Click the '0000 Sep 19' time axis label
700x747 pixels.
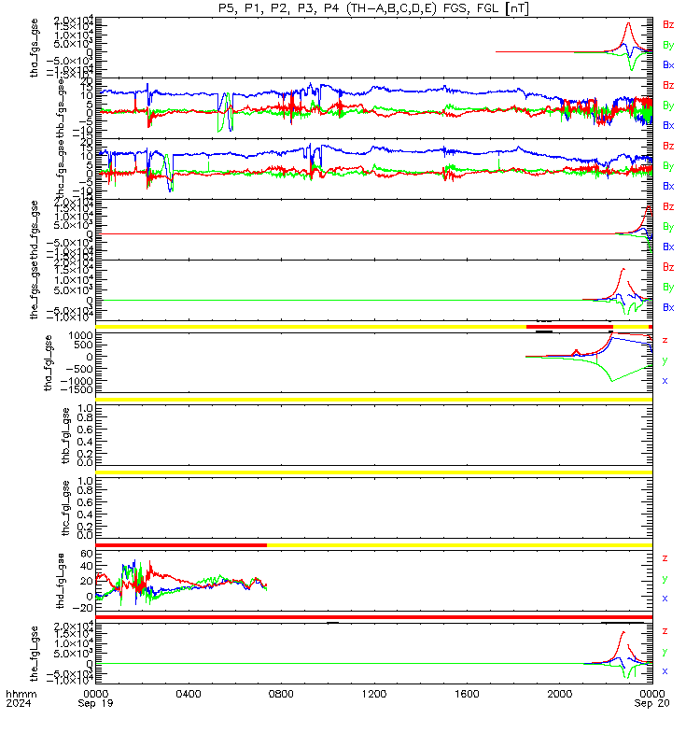pyautogui.click(x=96, y=698)
